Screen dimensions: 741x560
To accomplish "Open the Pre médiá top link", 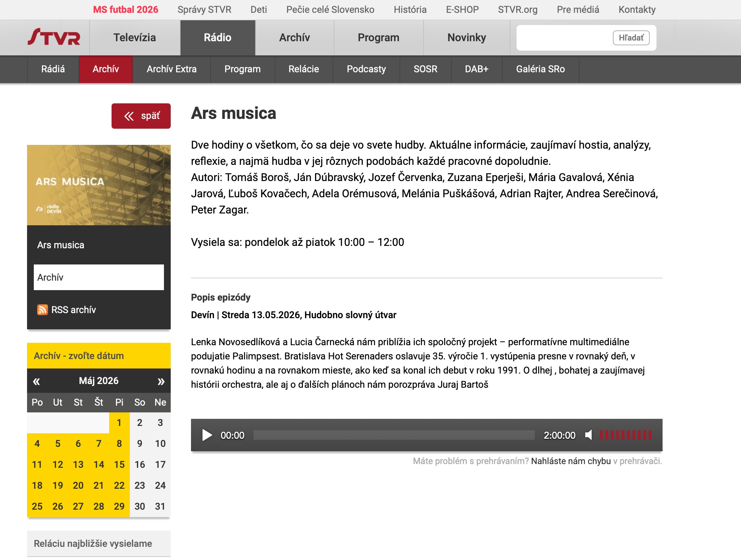I will pos(578,9).
